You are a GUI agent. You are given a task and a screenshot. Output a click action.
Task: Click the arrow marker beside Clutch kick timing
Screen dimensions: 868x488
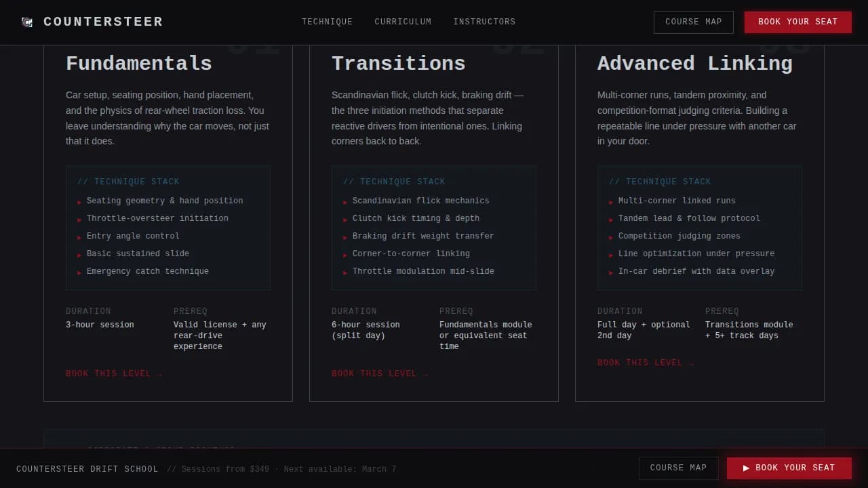[x=345, y=218]
